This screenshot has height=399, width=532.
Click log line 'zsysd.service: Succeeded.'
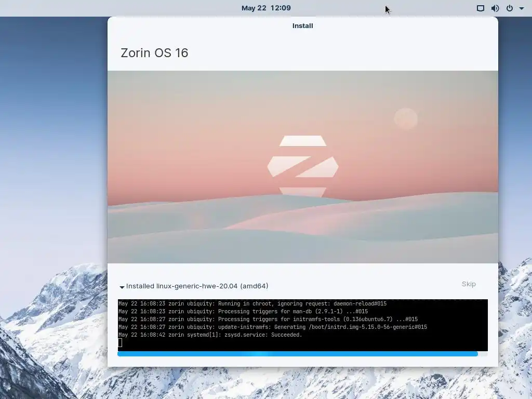pyautogui.click(x=210, y=335)
